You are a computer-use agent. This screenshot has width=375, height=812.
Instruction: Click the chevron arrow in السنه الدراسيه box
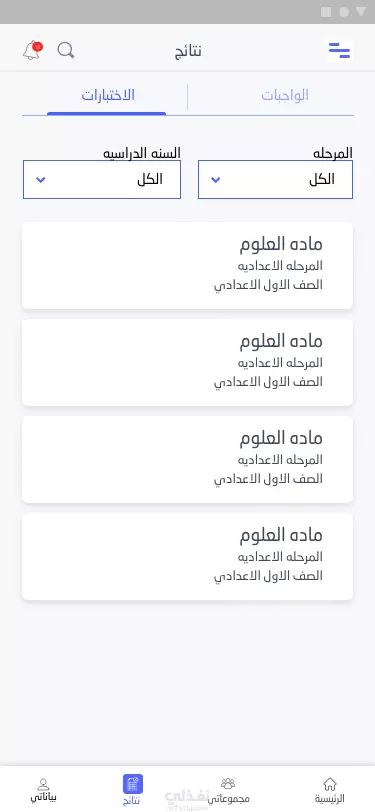(41, 180)
